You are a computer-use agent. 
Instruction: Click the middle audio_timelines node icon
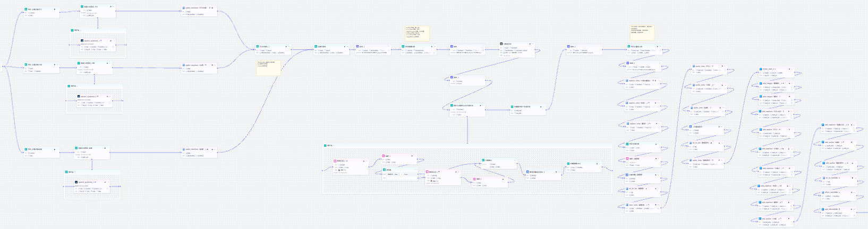(x=184, y=65)
